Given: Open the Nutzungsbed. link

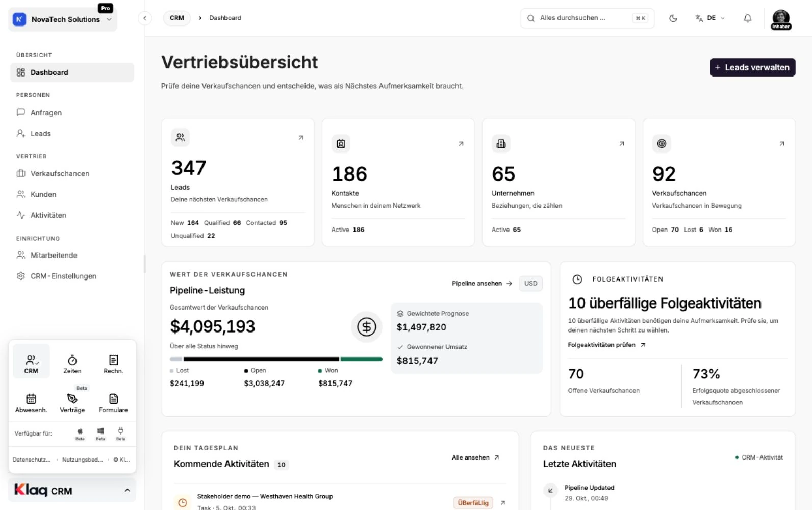Looking at the screenshot, I should point(83,460).
